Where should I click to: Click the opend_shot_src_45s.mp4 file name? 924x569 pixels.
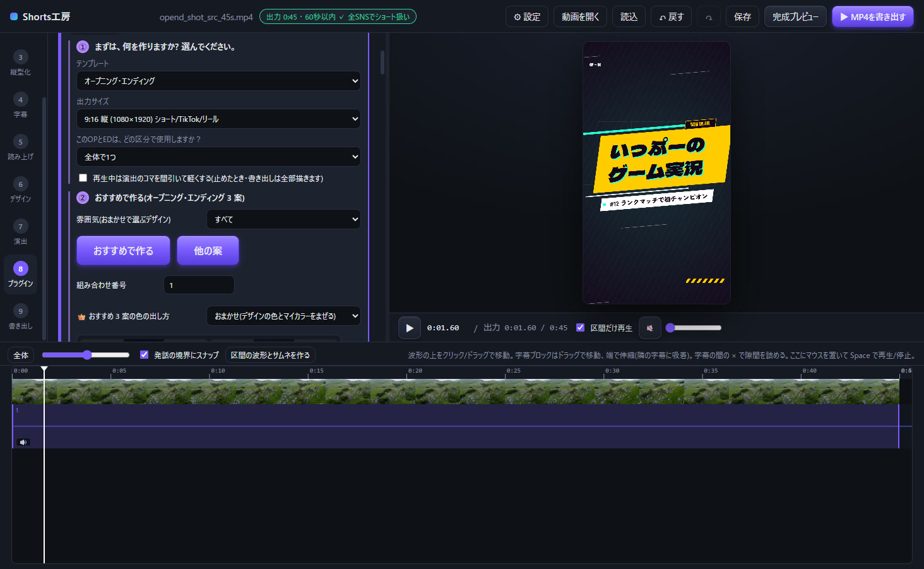pos(206,17)
